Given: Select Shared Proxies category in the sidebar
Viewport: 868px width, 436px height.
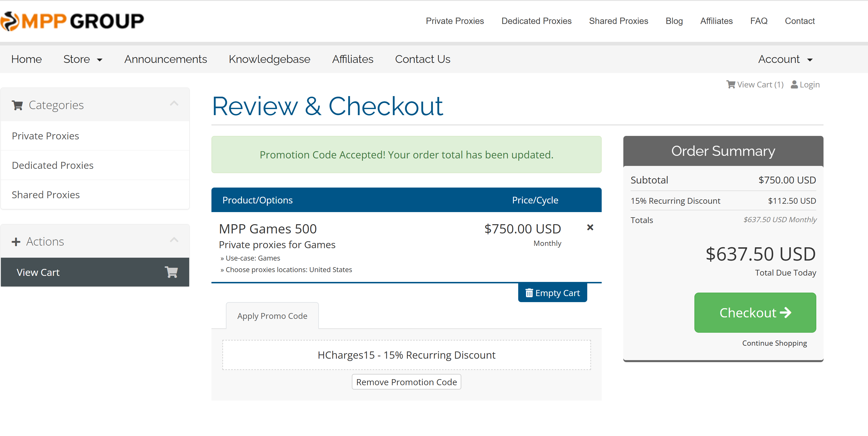Looking at the screenshot, I should coord(95,194).
